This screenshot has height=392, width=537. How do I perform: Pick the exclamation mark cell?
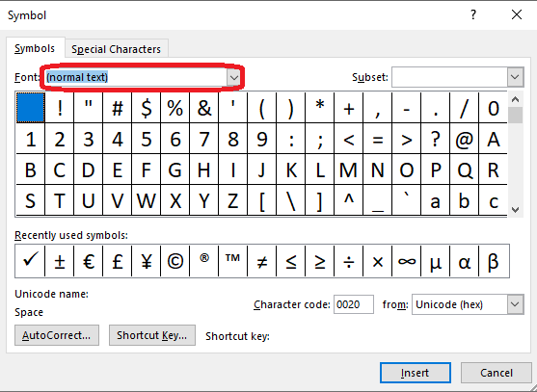coord(60,108)
